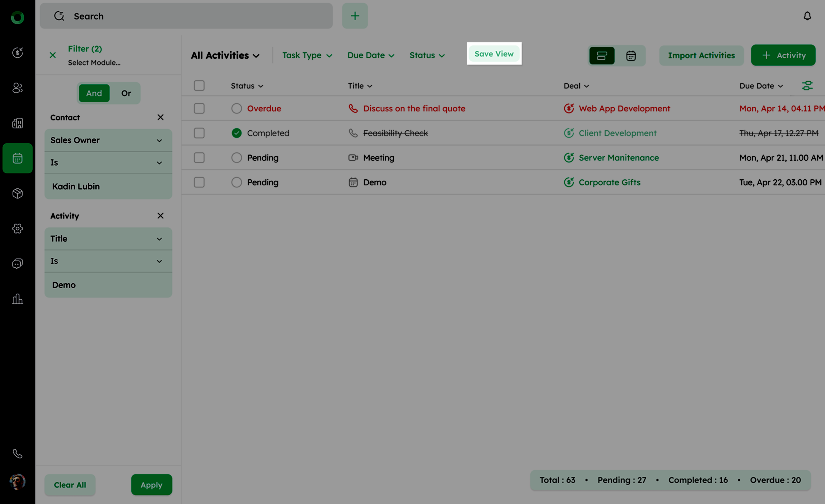
Task: Open the Task Type filter dropdown
Action: click(307, 56)
